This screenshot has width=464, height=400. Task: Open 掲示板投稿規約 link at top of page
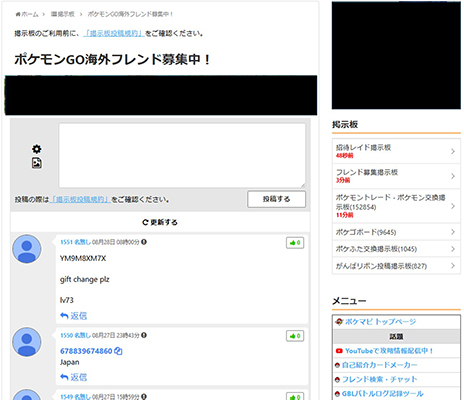[x=114, y=33]
